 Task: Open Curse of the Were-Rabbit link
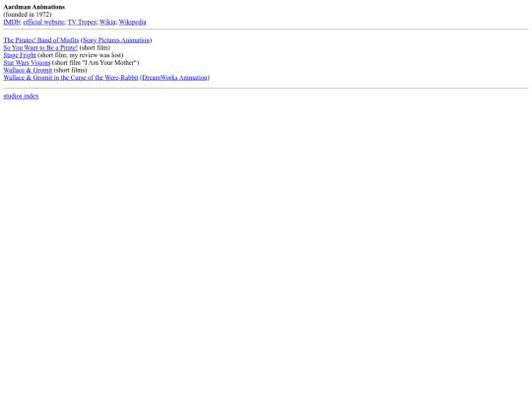[x=71, y=78]
